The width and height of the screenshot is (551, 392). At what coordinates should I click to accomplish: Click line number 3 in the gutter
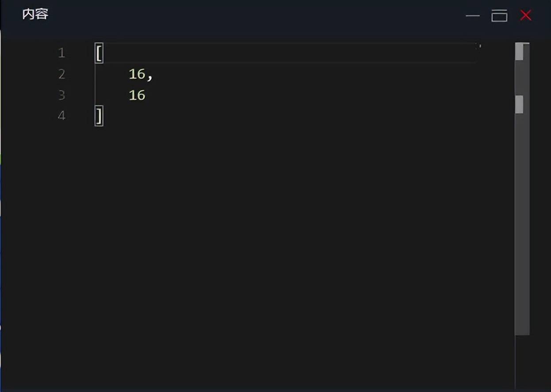click(x=61, y=95)
